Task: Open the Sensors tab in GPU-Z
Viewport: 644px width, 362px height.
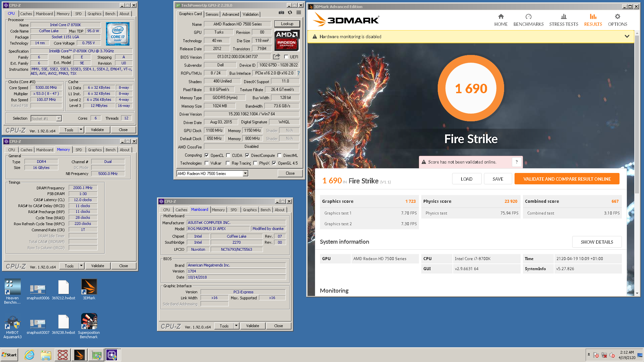Action: pyautogui.click(x=212, y=14)
